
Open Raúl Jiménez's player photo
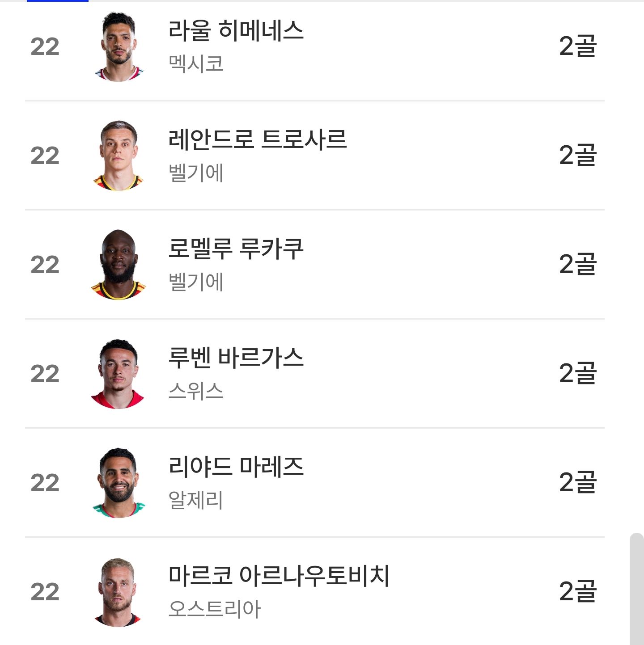coord(119,46)
